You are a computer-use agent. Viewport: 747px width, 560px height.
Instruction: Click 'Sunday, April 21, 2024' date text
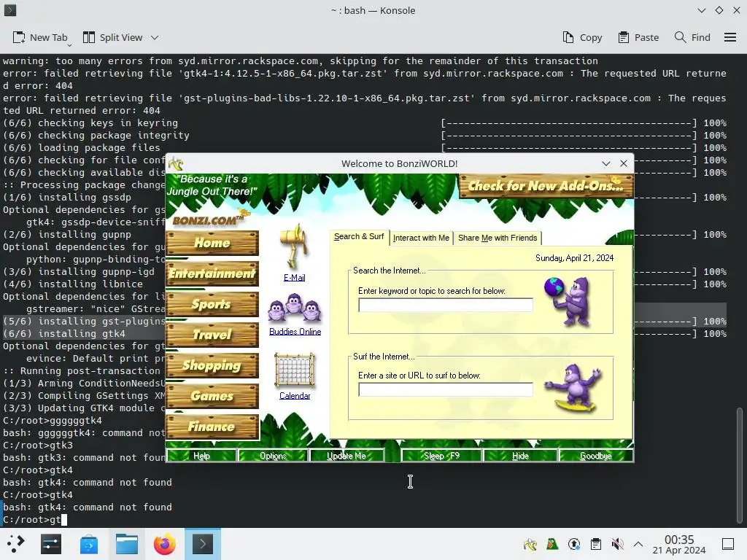pyautogui.click(x=574, y=258)
